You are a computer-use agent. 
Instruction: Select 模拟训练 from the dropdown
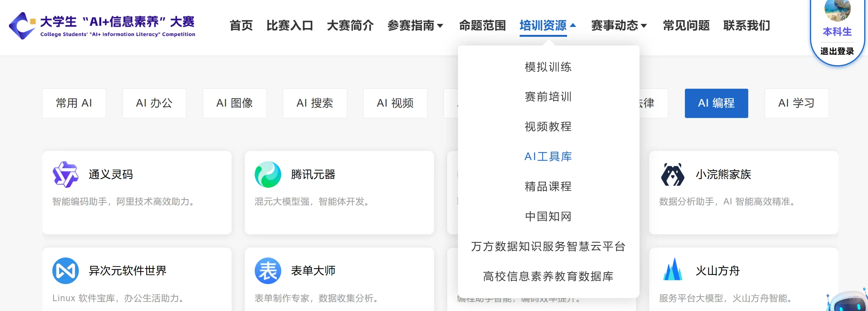tap(548, 67)
